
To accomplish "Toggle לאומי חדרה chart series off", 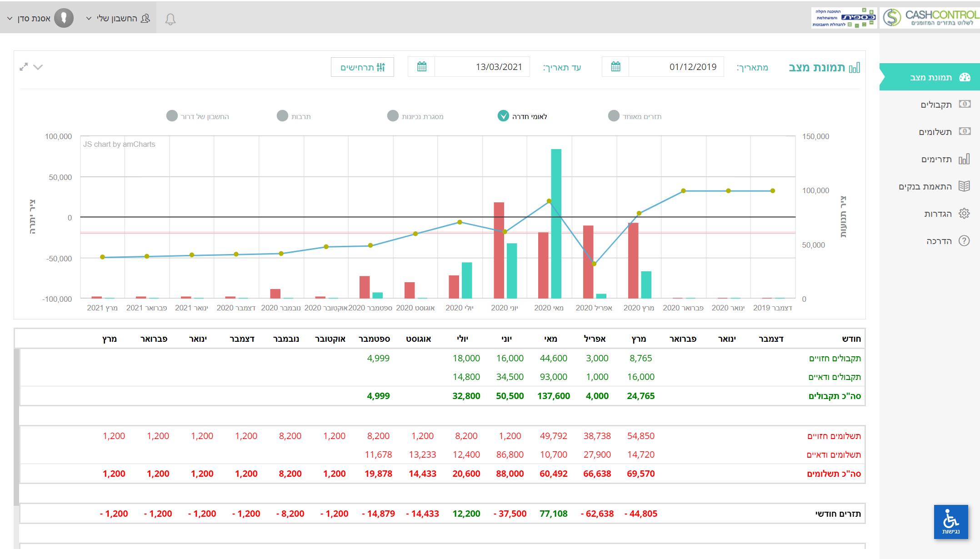I will 503,116.
